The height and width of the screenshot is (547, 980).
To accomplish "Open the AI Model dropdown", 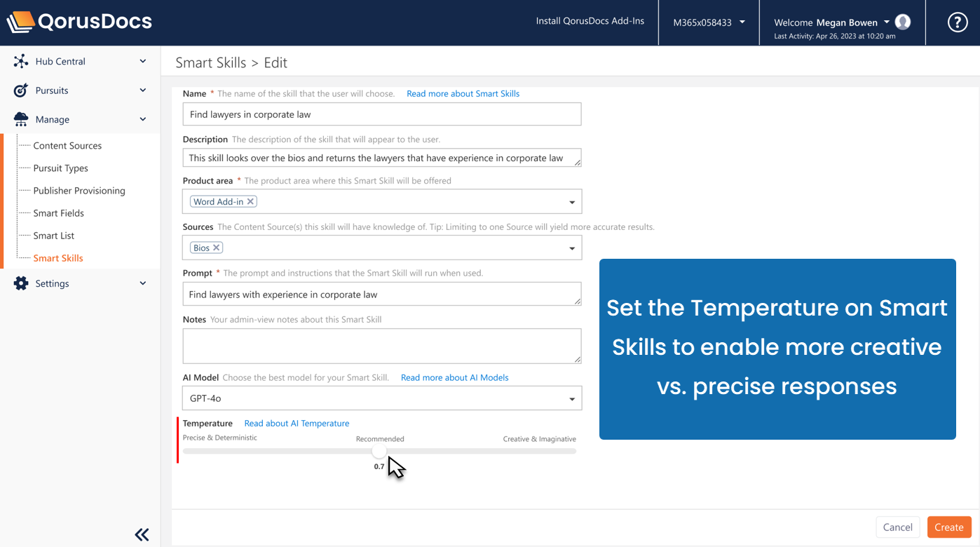I will click(382, 398).
